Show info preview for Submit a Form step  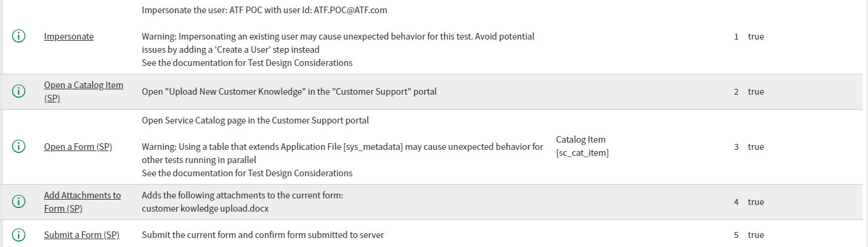coord(19,234)
